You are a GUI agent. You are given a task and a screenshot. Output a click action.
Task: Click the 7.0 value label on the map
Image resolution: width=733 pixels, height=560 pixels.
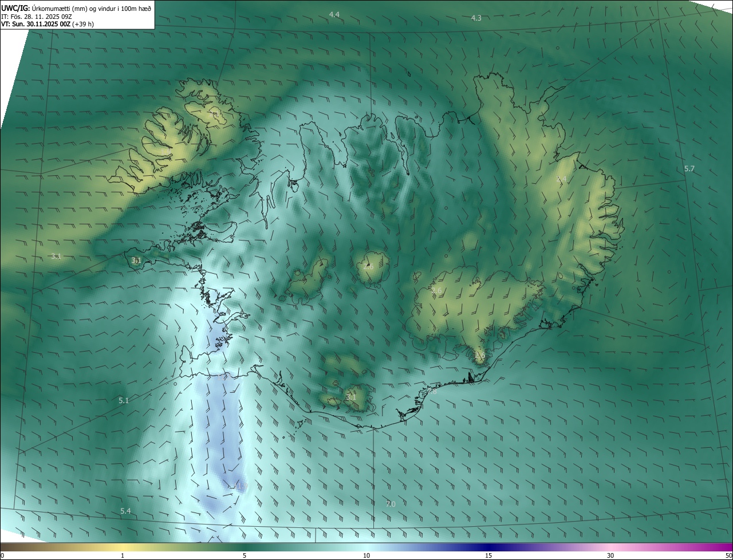click(391, 504)
